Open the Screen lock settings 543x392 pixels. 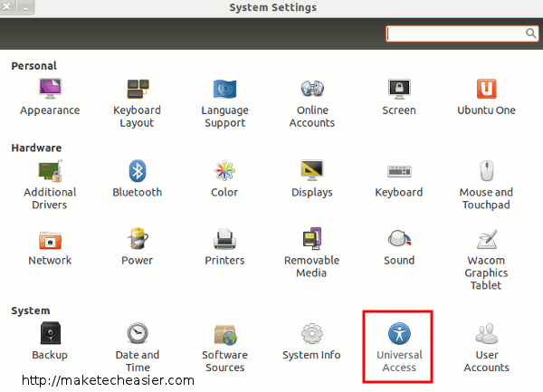point(399,97)
